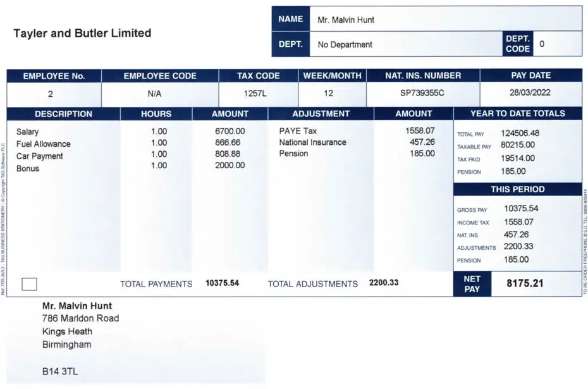Click year-to-date taxable pay 80215.00
Screen dimensions: 588x389
518,145
